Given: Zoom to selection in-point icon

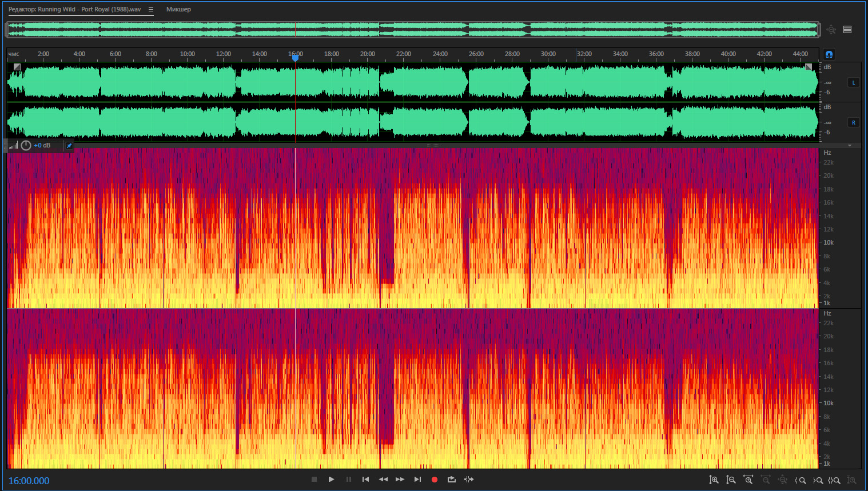Looking at the screenshot, I should click(x=801, y=480).
